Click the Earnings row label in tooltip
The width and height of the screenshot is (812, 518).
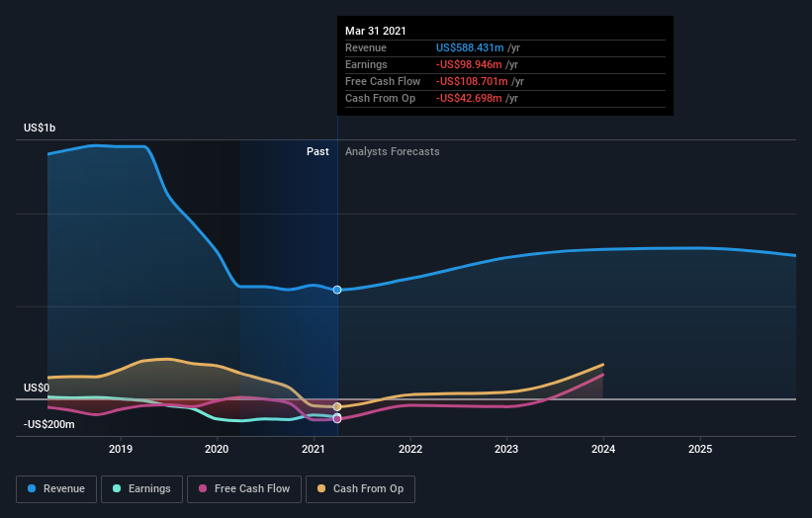(x=366, y=64)
